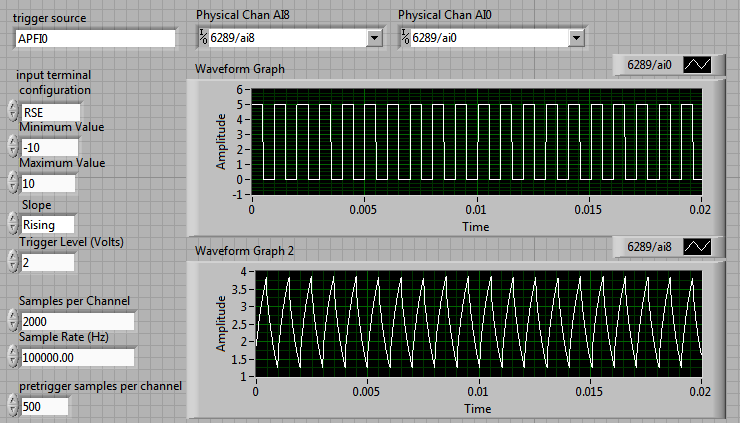The height and width of the screenshot is (423, 740).
Task: Click the Samples per Channel stepper arrows
Action: coord(13,320)
